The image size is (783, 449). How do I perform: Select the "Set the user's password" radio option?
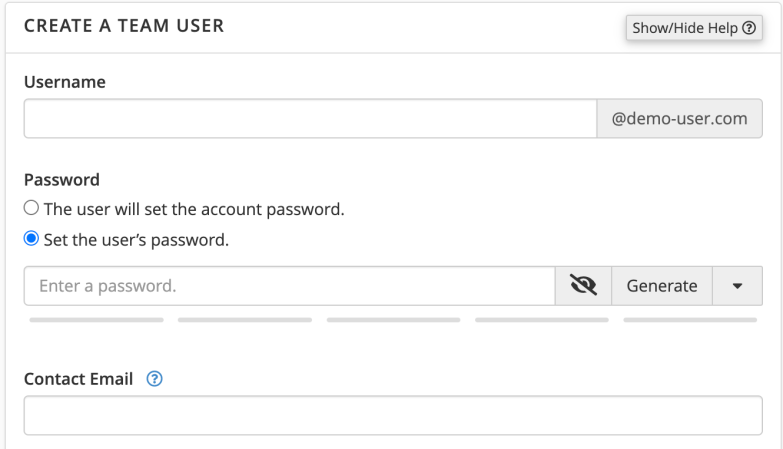pos(31,239)
